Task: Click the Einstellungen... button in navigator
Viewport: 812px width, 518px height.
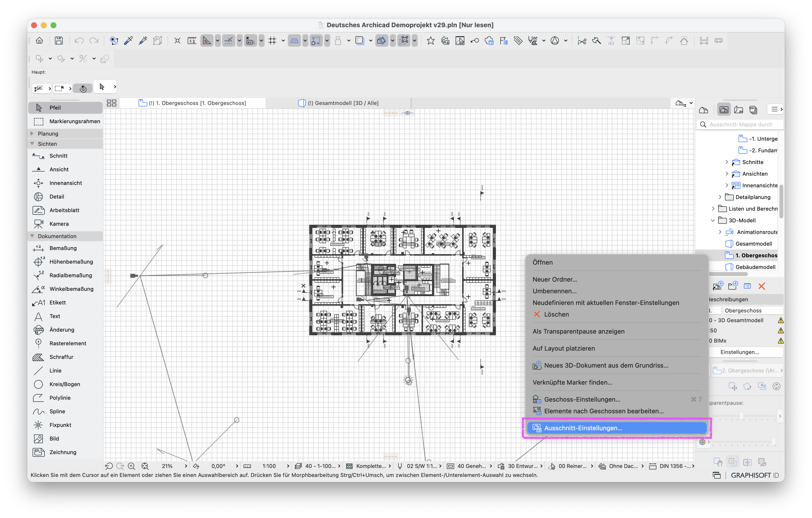Action: pyautogui.click(x=740, y=352)
